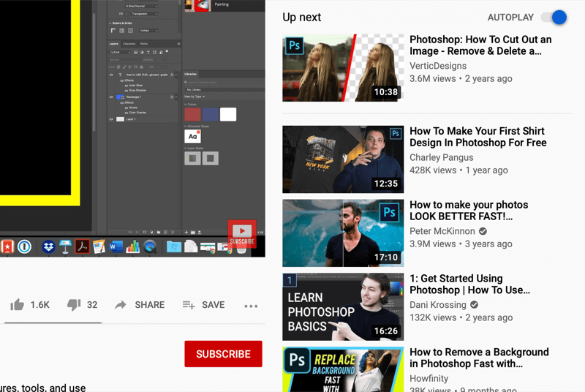Open 'Learn Photoshop Basics' thumbnail

(343, 306)
